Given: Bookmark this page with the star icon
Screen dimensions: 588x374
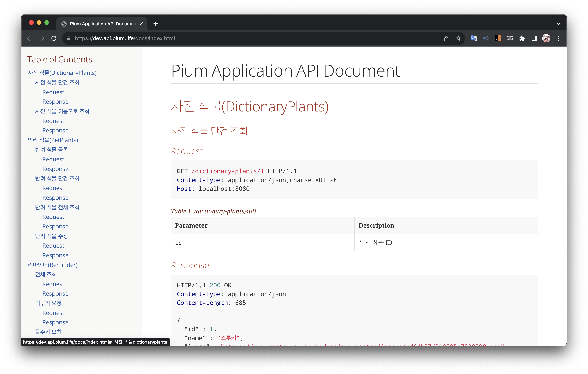Looking at the screenshot, I should (458, 38).
